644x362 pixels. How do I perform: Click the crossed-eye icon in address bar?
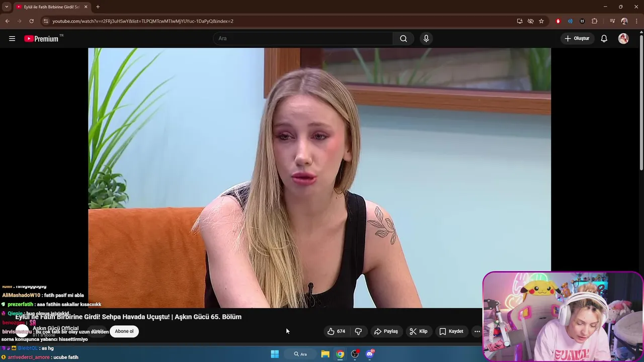click(x=530, y=21)
